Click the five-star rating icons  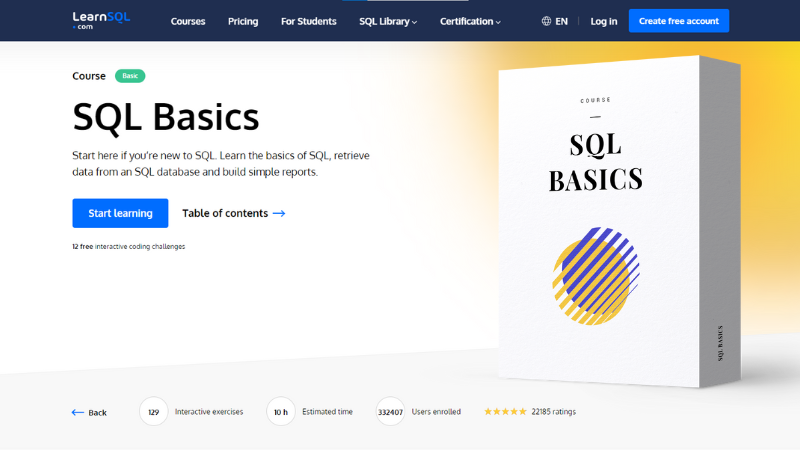pyautogui.click(x=505, y=411)
